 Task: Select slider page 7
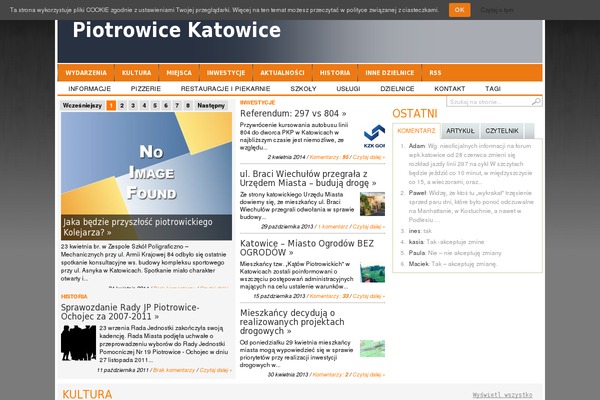(177, 105)
